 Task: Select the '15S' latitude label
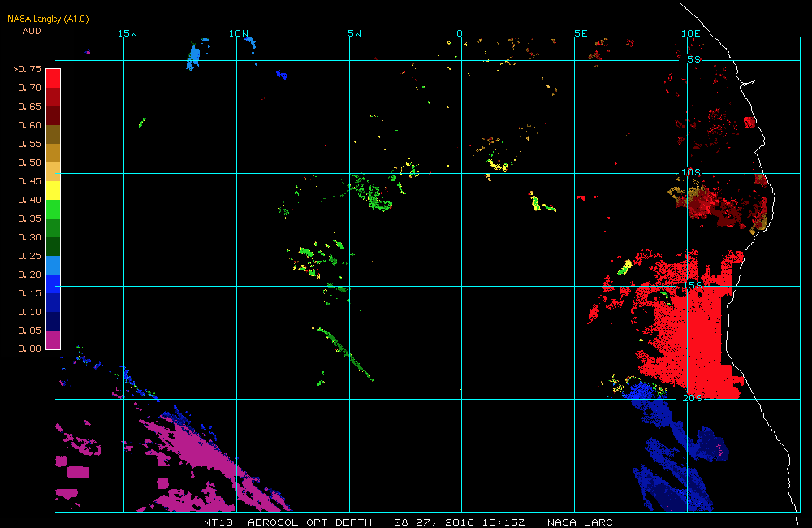point(693,285)
